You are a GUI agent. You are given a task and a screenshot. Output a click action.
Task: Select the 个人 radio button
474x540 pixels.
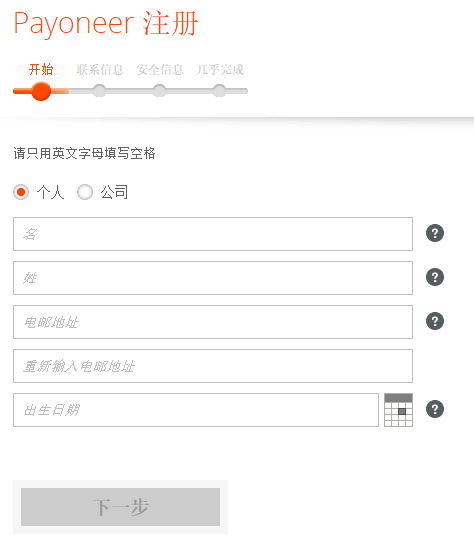tap(21, 192)
